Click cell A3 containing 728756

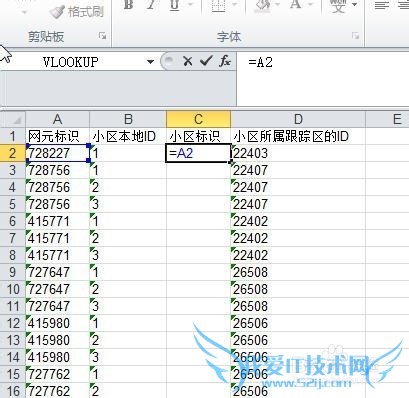click(x=57, y=170)
